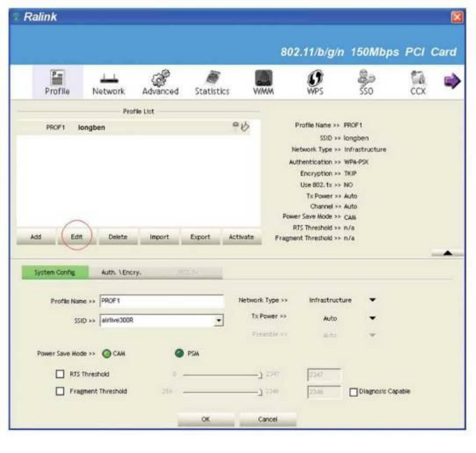Toggle the Diagnosis Capable checkbox
The height and width of the screenshot is (453, 476).
pyautogui.click(x=354, y=392)
